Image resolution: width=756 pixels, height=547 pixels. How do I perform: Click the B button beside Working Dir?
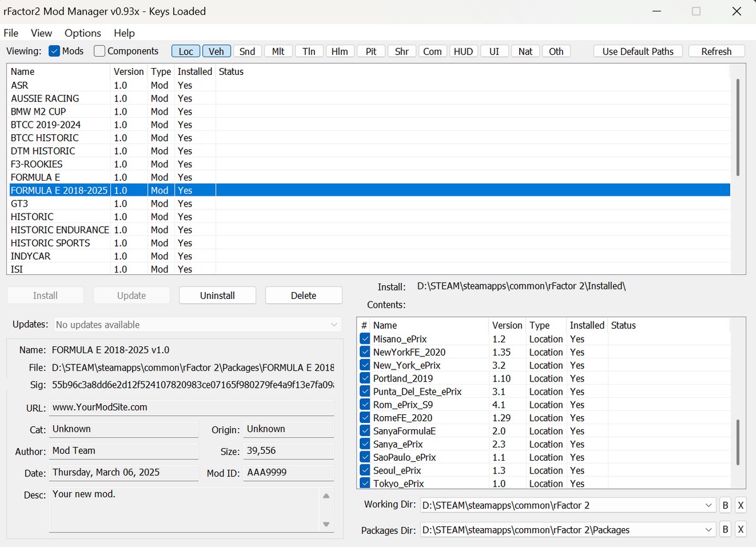click(725, 505)
